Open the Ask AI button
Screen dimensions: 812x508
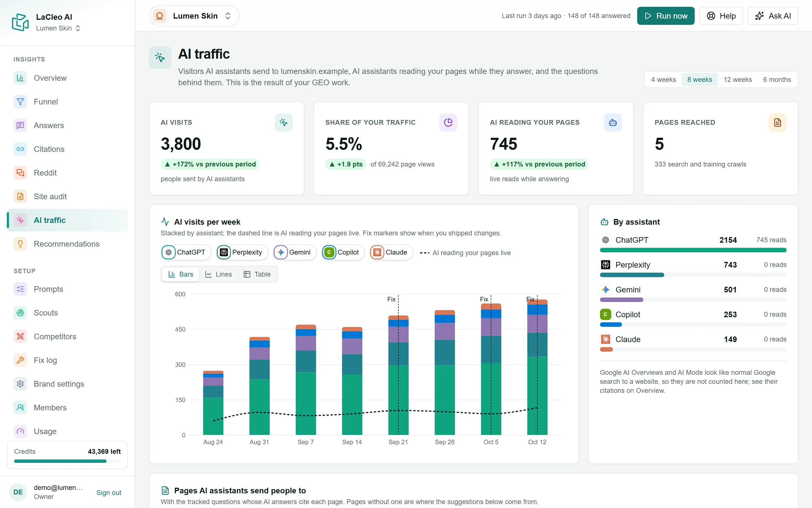click(773, 16)
